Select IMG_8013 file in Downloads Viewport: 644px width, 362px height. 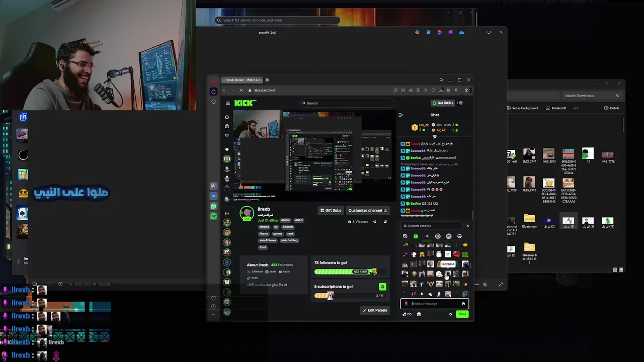(x=548, y=156)
